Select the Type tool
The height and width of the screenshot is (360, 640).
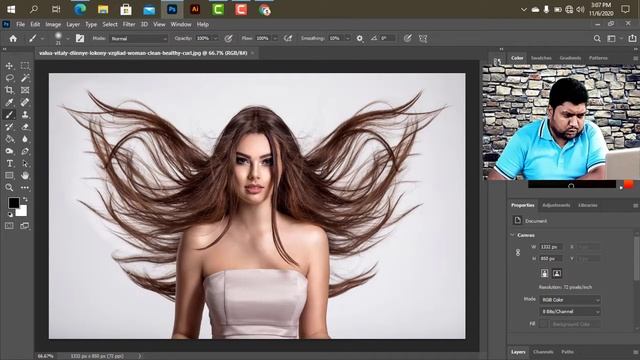coord(9,163)
